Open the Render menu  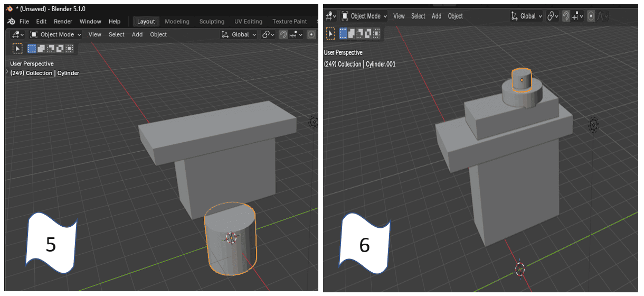click(63, 22)
